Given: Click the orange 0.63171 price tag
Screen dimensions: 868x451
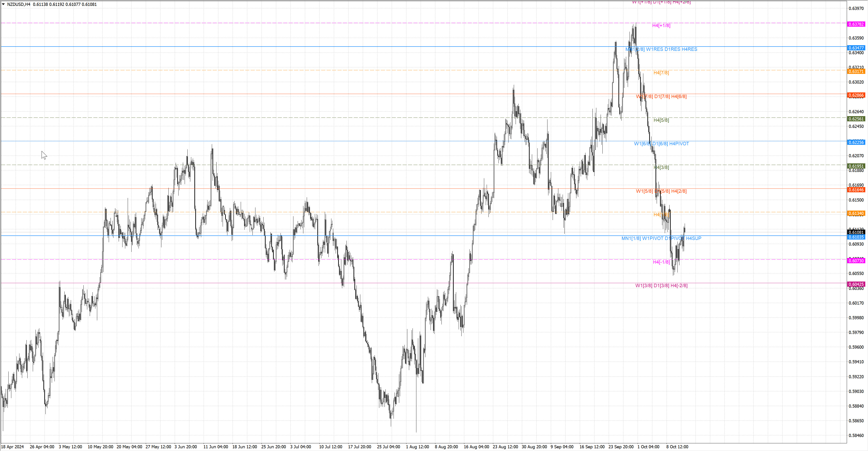Looking at the screenshot, I should 856,71.
